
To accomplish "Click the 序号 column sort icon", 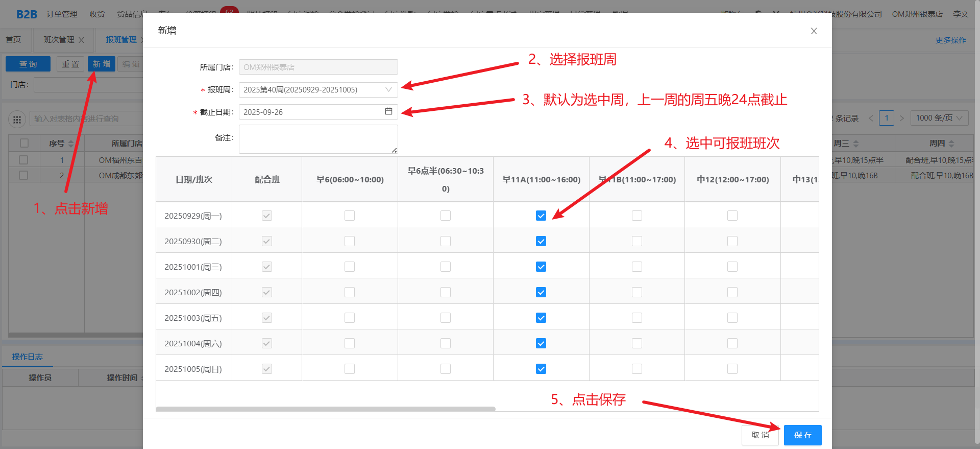I will [71, 144].
